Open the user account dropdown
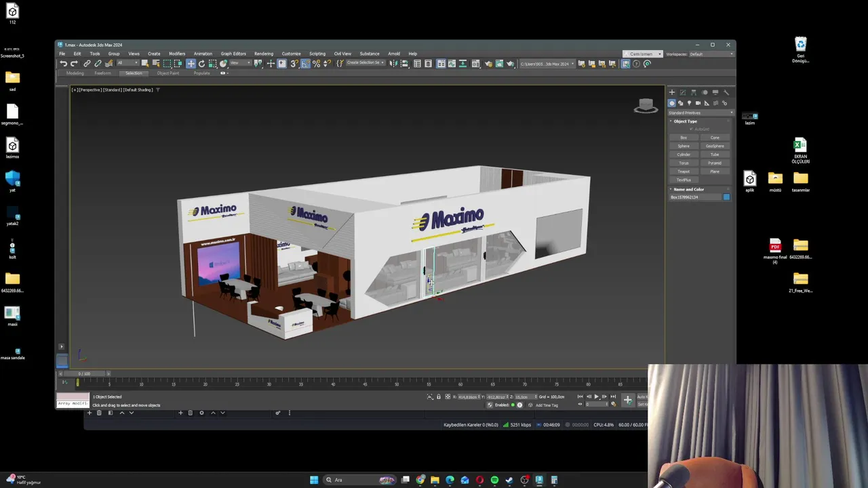 click(x=642, y=54)
